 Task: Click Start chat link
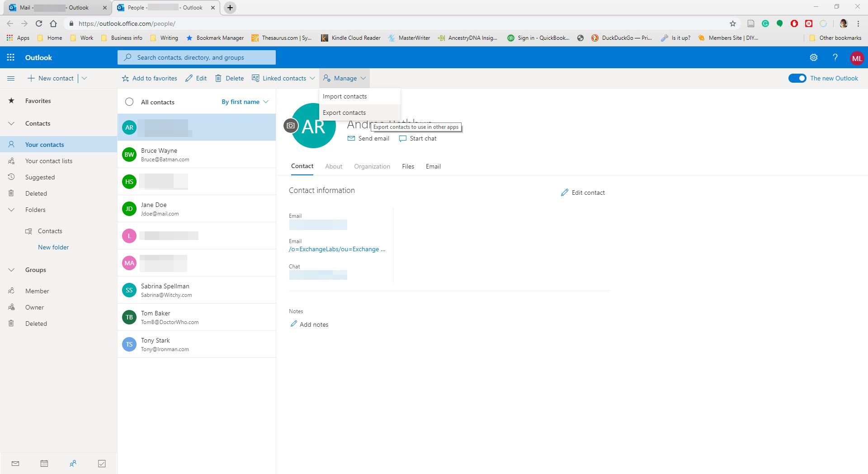[x=418, y=138]
